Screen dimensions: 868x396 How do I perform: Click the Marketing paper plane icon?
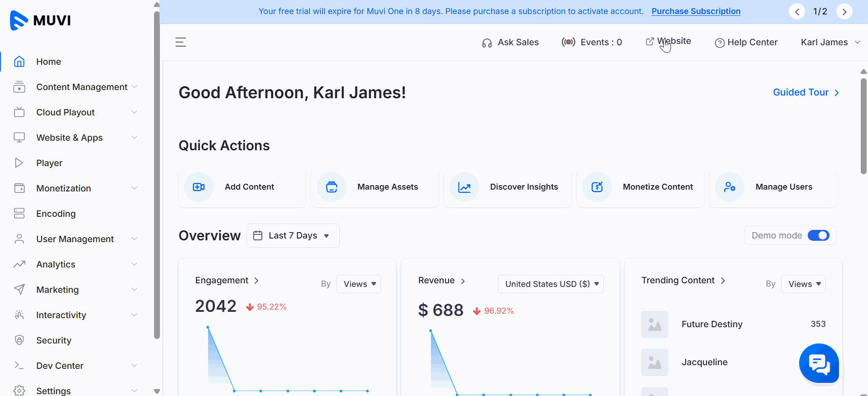pyautogui.click(x=19, y=290)
